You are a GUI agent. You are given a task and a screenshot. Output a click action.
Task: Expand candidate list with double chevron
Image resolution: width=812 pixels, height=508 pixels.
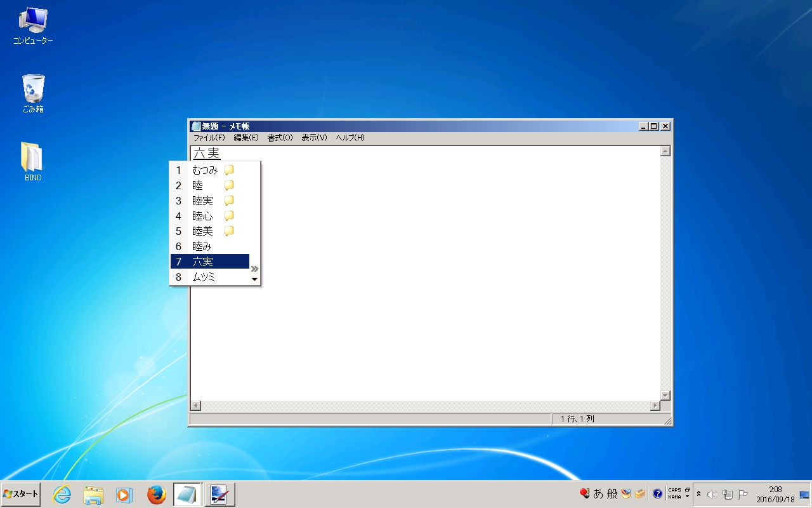click(x=254, y=269)
